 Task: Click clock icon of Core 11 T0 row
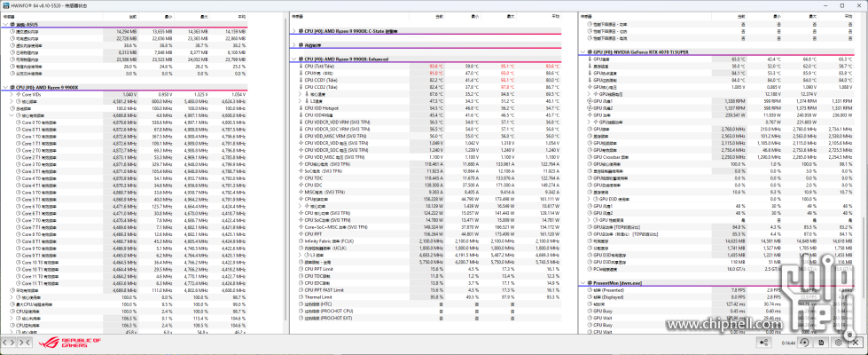[18, 275]
